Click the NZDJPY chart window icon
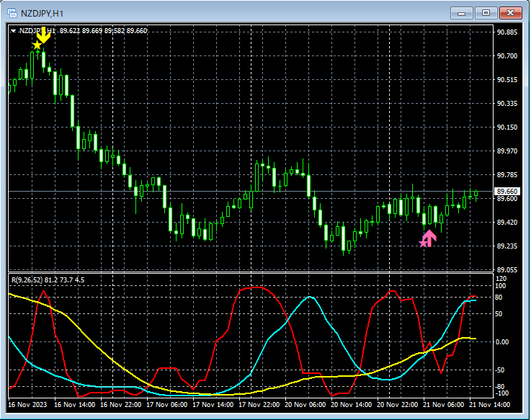This screenshot has width=531, height=420. click(11, 12)
